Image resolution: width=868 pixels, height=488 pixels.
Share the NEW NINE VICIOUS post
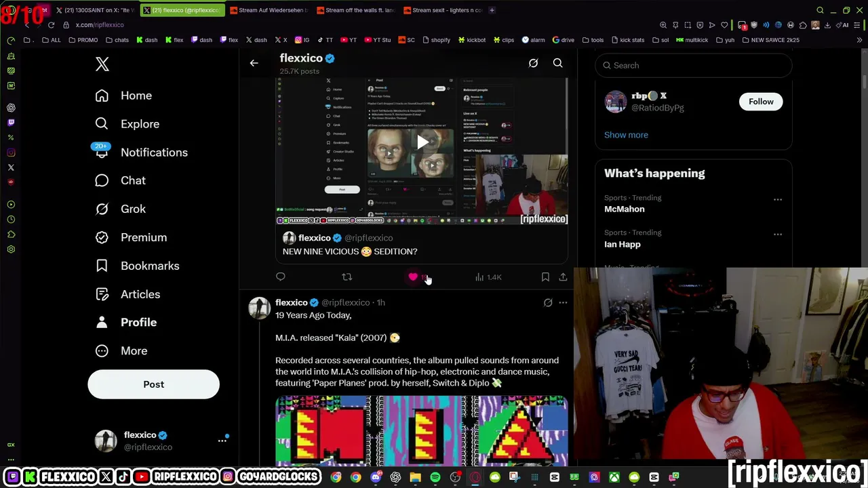tap(563, 277)
